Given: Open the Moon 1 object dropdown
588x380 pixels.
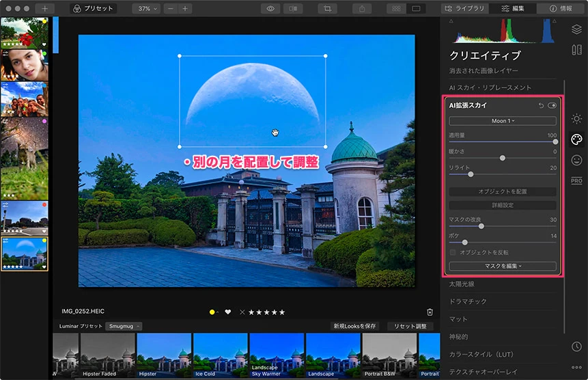Looking at the screenshot, I should coord(503,121).
